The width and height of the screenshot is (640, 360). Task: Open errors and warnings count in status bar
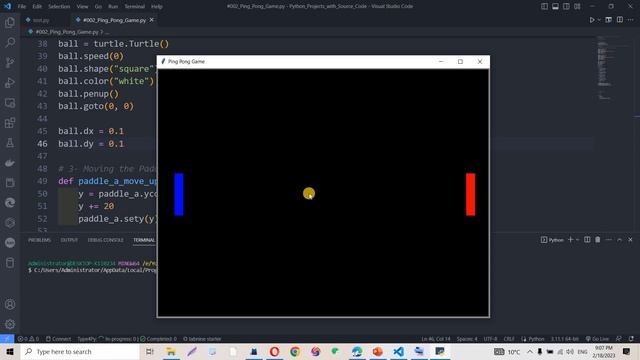[28, 339]
